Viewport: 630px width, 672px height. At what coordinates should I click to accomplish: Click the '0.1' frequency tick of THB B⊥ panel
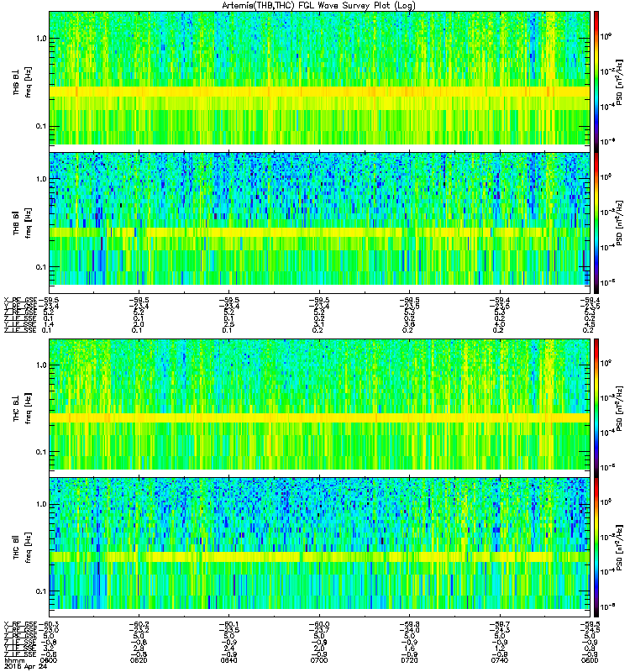41,126
